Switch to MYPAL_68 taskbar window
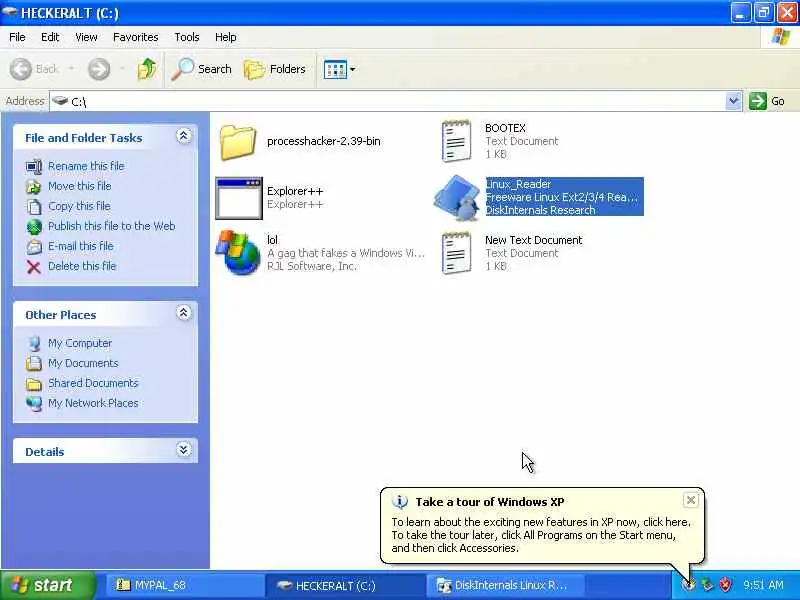The height and width of the screenshot is (600, 800). click(184, 585)
